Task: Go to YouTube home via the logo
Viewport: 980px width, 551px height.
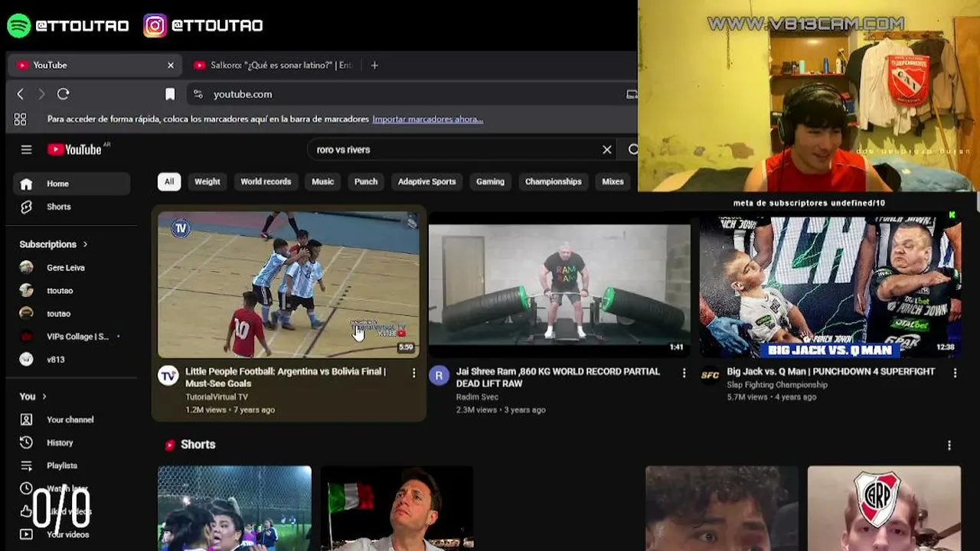Action: 75,149
